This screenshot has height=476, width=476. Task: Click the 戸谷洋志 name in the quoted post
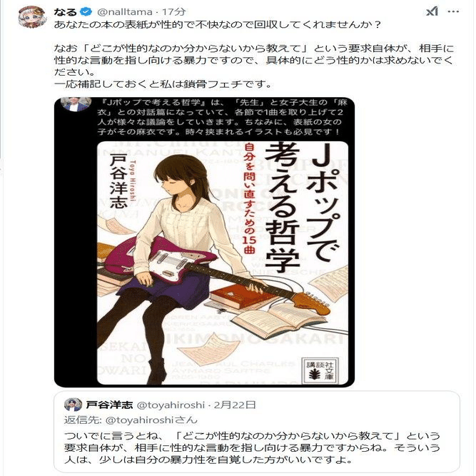[109, 405]
